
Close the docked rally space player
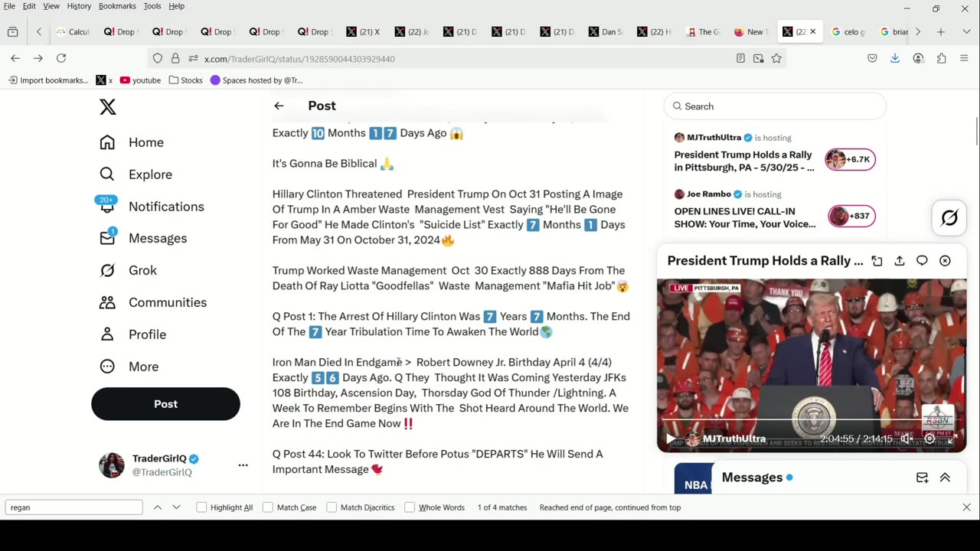pos(945,261)
